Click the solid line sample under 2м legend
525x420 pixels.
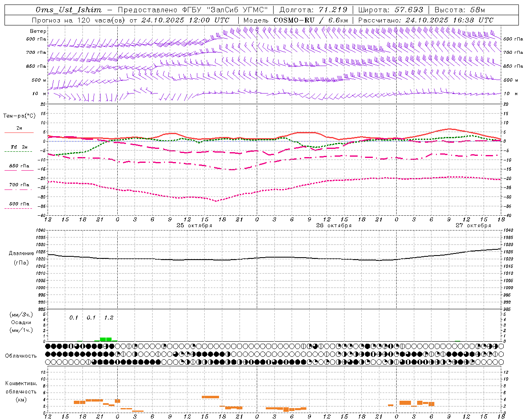click(x=19, y=133)
